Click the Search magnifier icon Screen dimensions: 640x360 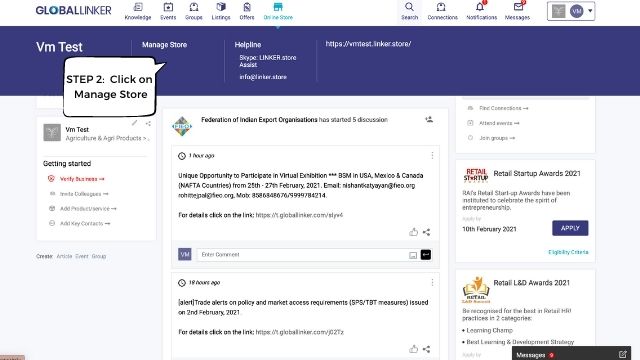pyautogui.click(x=409, y=7)
